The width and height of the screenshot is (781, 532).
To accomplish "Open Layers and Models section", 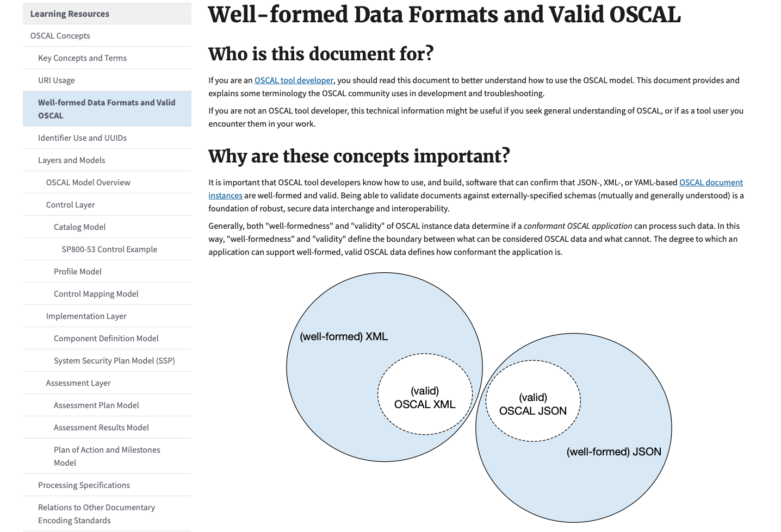I will point(72,160).
